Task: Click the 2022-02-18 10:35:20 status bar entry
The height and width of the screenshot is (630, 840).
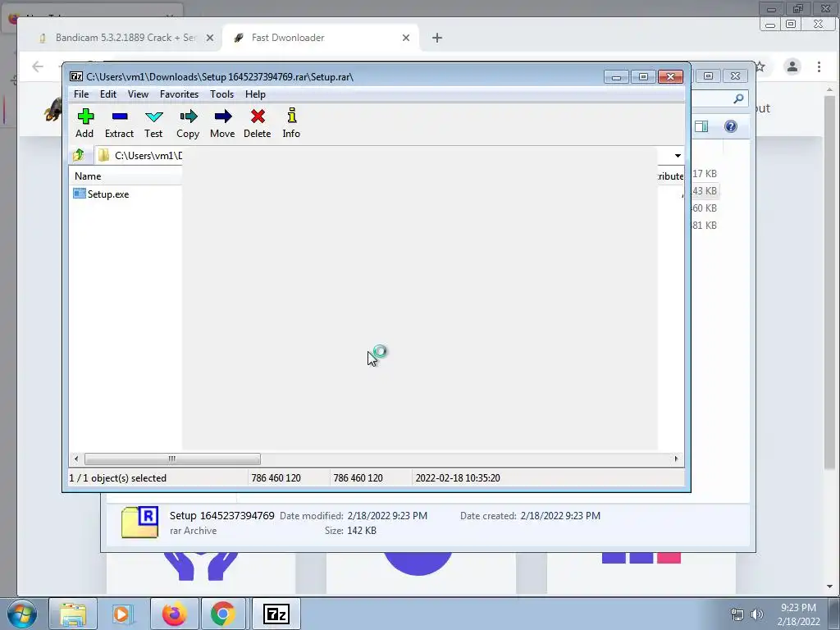Action: [458, 478]
